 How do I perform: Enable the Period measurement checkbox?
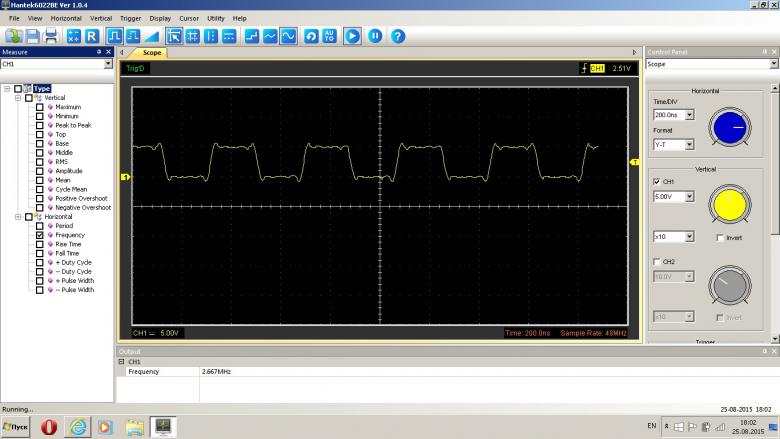pos(40,226)
